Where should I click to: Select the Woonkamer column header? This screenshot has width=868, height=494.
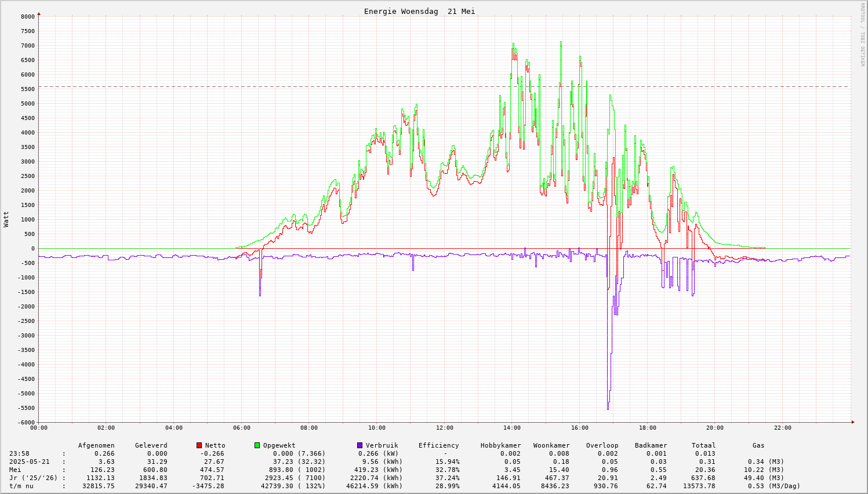coord(551,445)
